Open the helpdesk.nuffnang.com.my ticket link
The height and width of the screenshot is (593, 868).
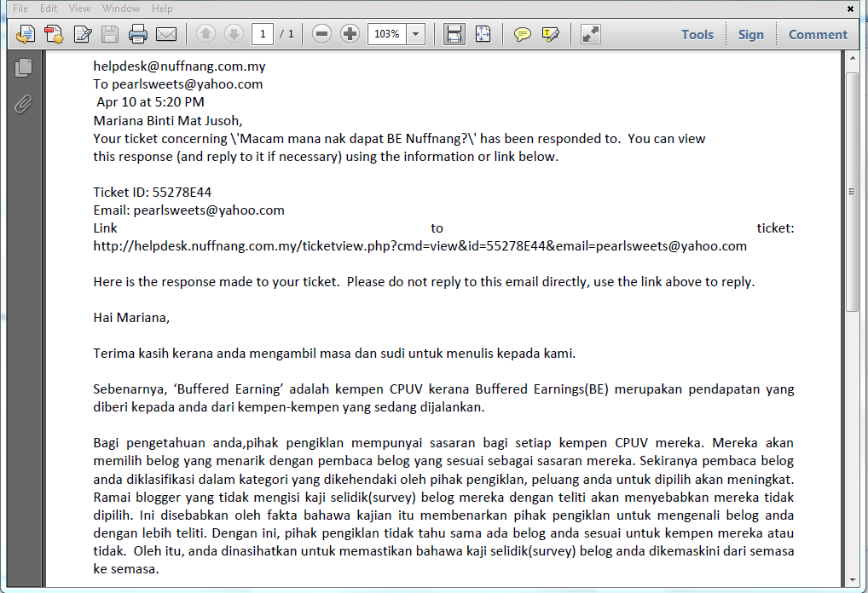pos(420,246)
